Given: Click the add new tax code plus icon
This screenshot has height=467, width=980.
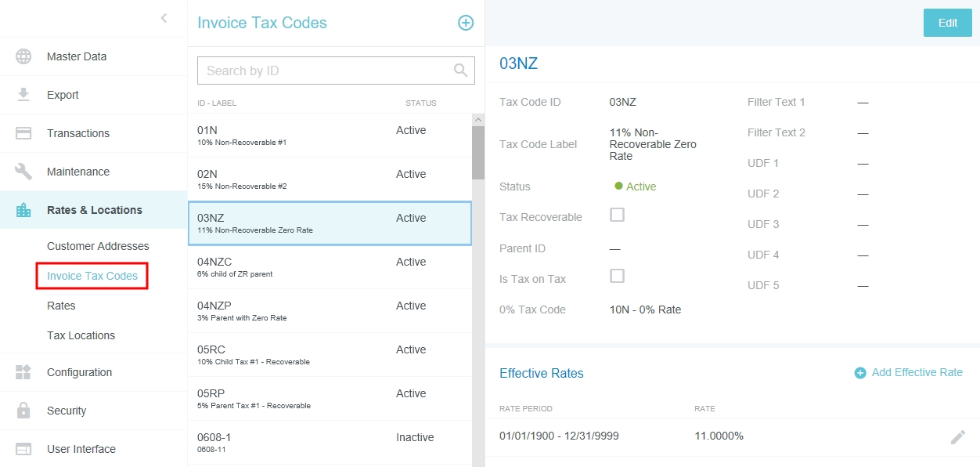Looking at the screenshot, I should (x=466, y=23).
